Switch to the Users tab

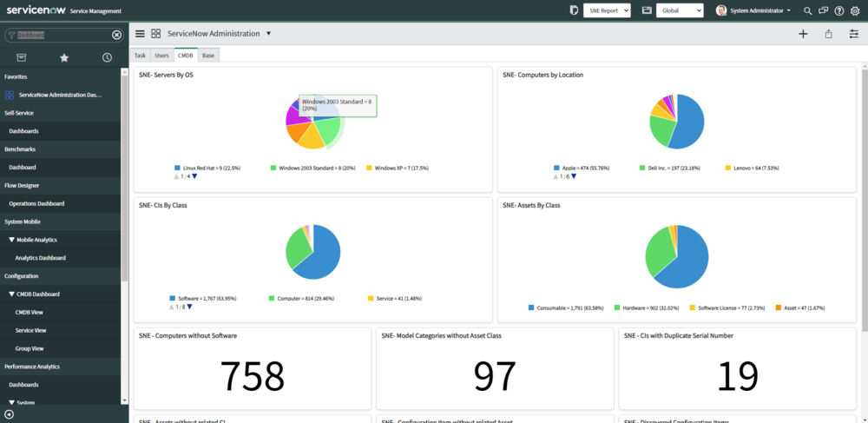161,55
